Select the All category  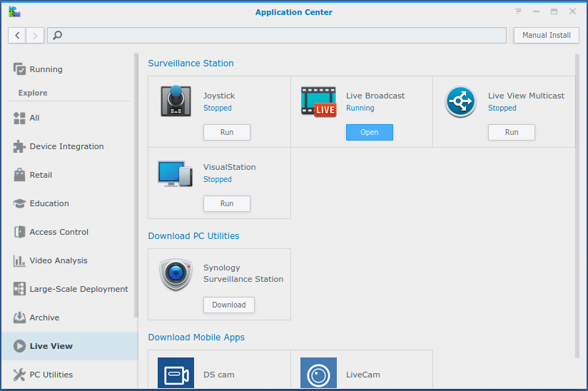[70, 118]
